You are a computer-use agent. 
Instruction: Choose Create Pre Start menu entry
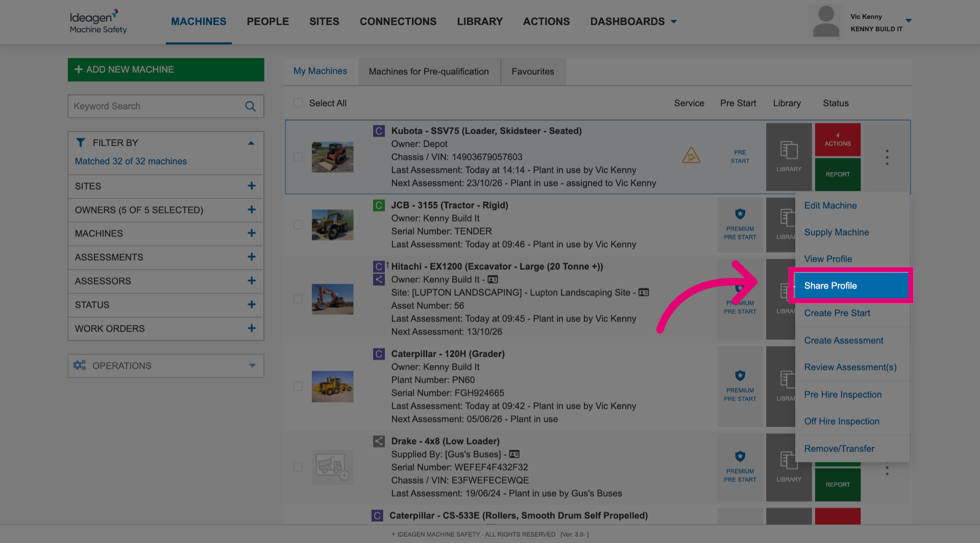(837, 313)
